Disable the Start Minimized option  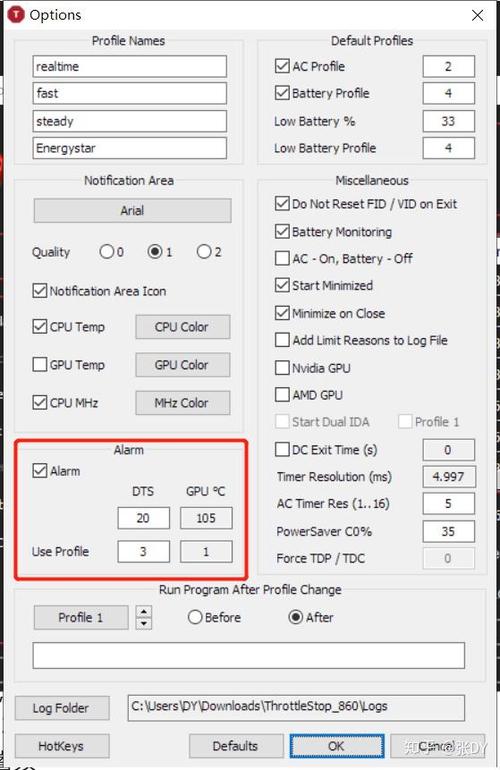click(x=282, y=285)
